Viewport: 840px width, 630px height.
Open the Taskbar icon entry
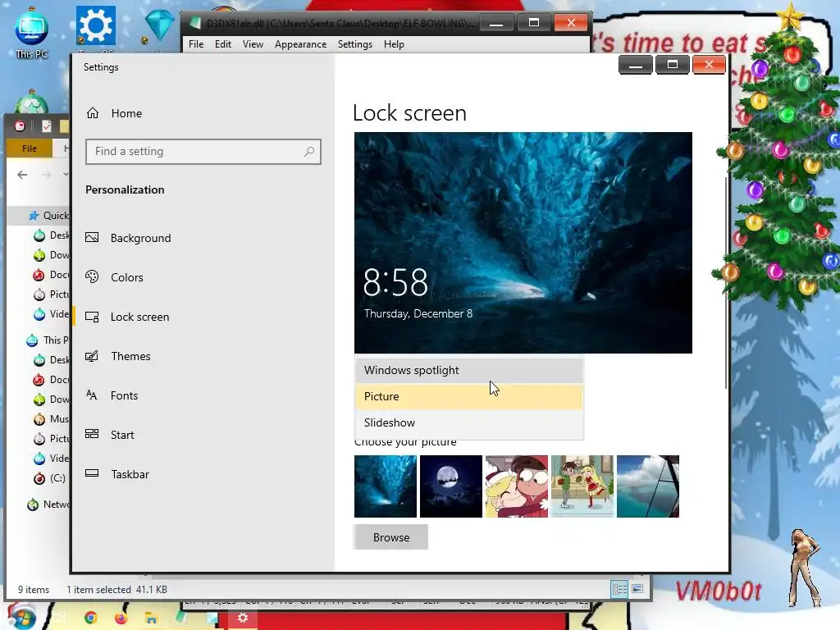coord(92,473)
